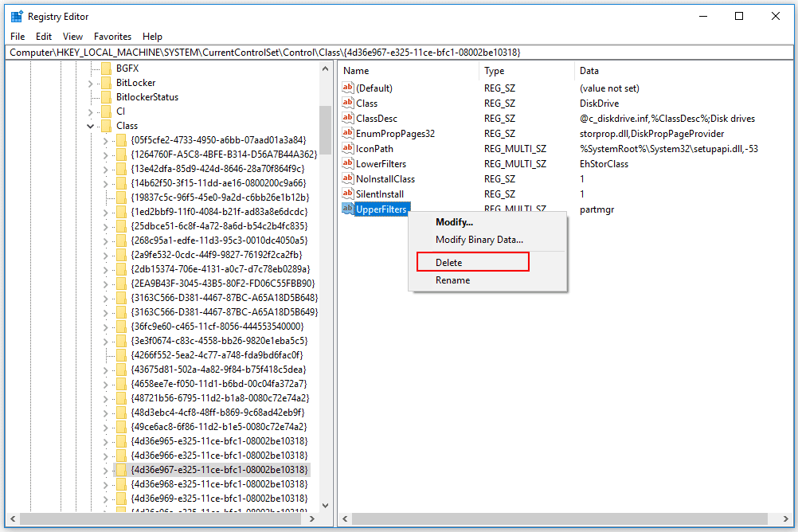798x532 pixels.
Task: Select the {49ce6ac8-6f86-11d2-b1e5-0080c72e74a2} key
Action: (x=219, y=427)
